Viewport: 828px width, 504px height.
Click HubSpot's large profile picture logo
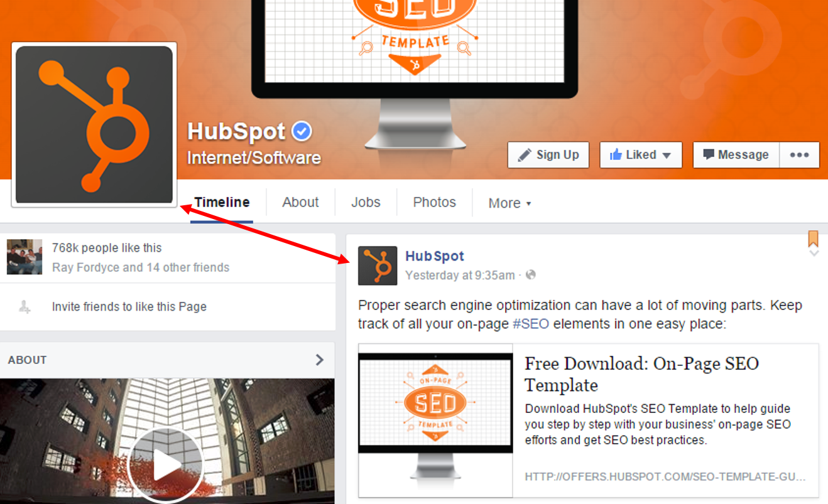94,124
